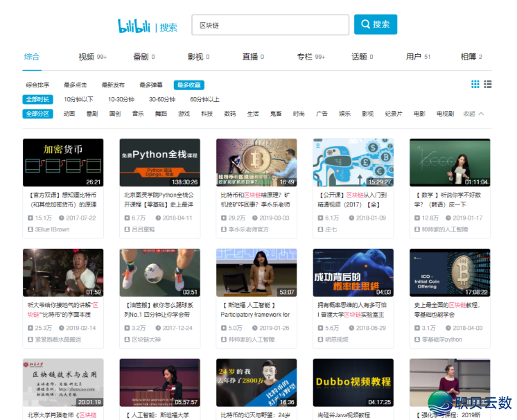517x420 pixels.
Task: Sort by 最新发布
Action: 113,85
